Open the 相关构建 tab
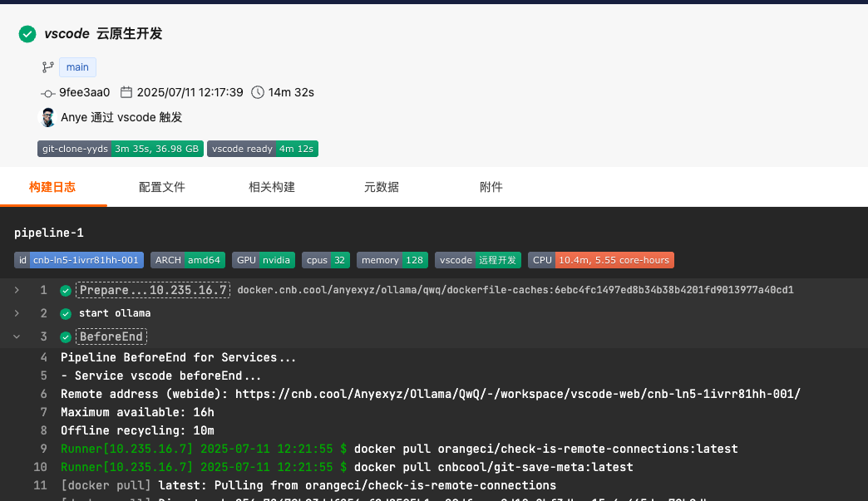Image resolution: width=868 pixels, height=501 pixels. 272,187
